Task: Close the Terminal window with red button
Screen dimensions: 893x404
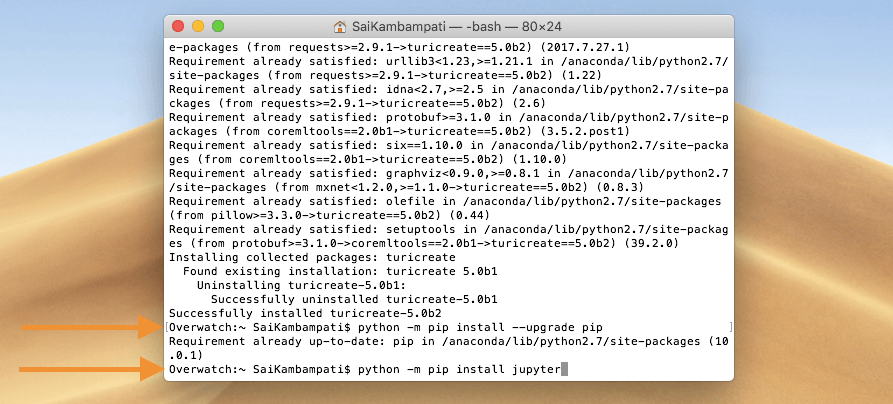Action: (x=178, y=27)
